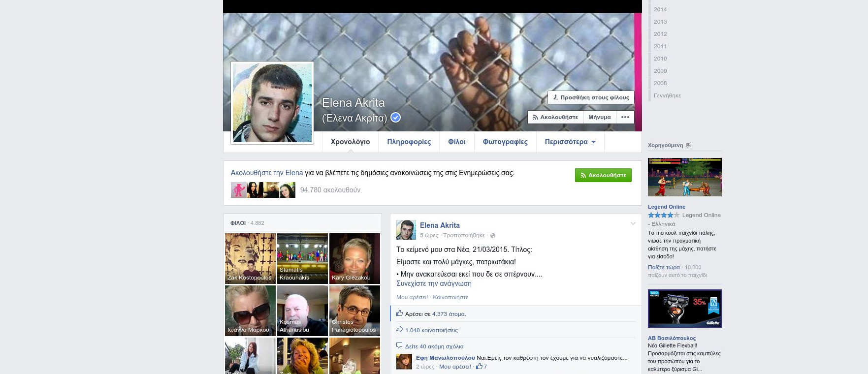Jump to 2008 in the timeline
868x374 pixels.
pyautogui.click(x=660, y=83)
